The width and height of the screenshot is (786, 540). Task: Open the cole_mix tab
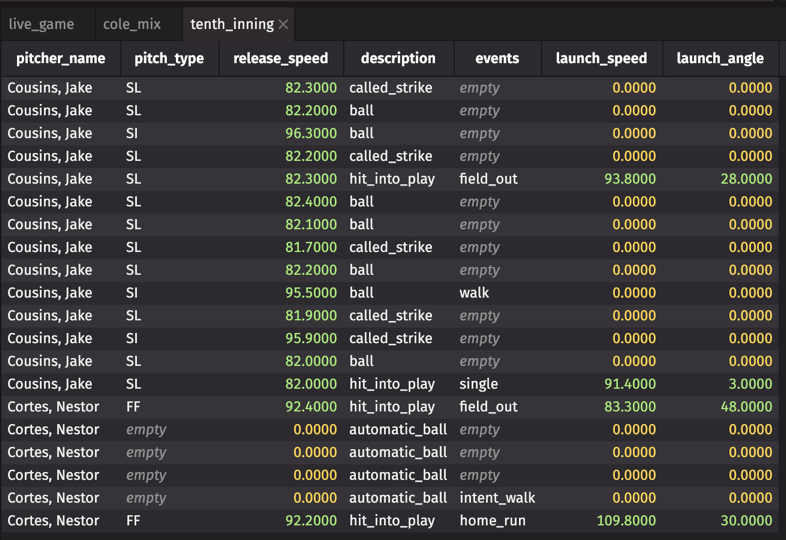coord(132,24)
